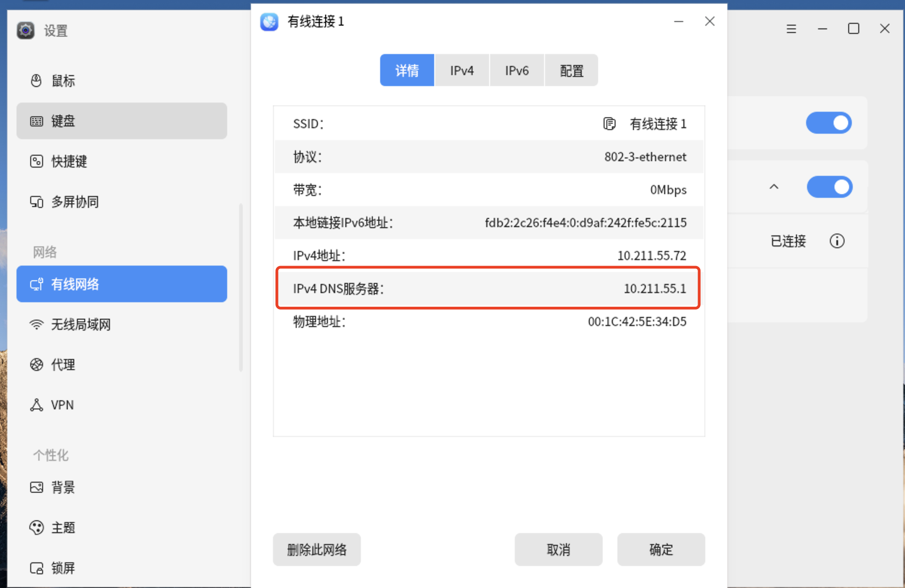Open 快捷键 shortcut settings
905x588 pixels.
69,161
